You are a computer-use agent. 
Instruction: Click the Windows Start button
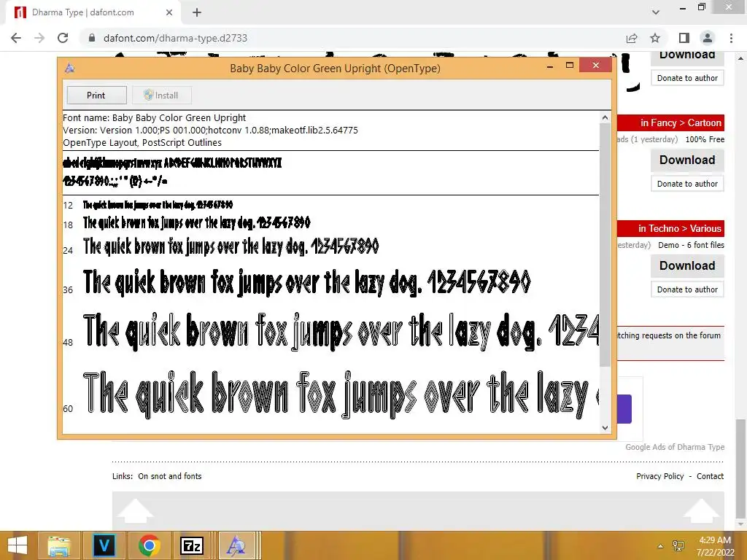18,545
